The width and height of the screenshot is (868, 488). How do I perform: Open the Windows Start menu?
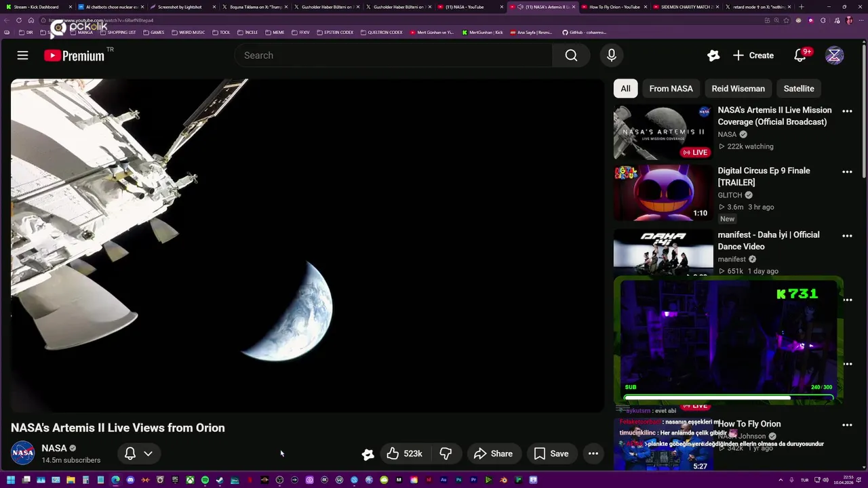[x=11, y=480]
